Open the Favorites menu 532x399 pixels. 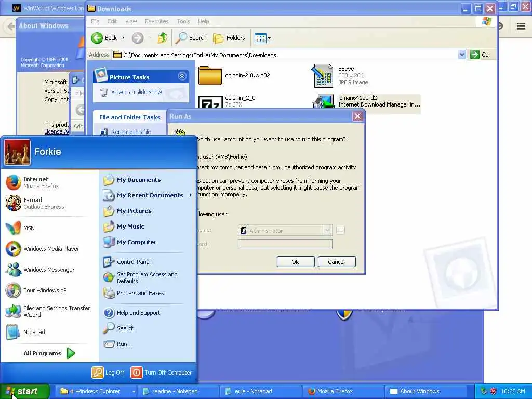coord(156,21)
